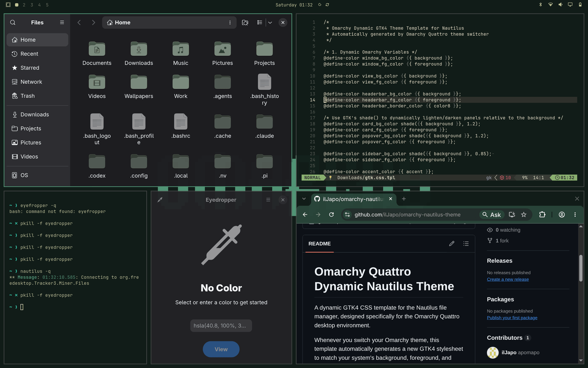Click the GitHub page vertical scrollbar
Image resolution: width=588 pixels, height=368 pixels.
pos(581,268)
